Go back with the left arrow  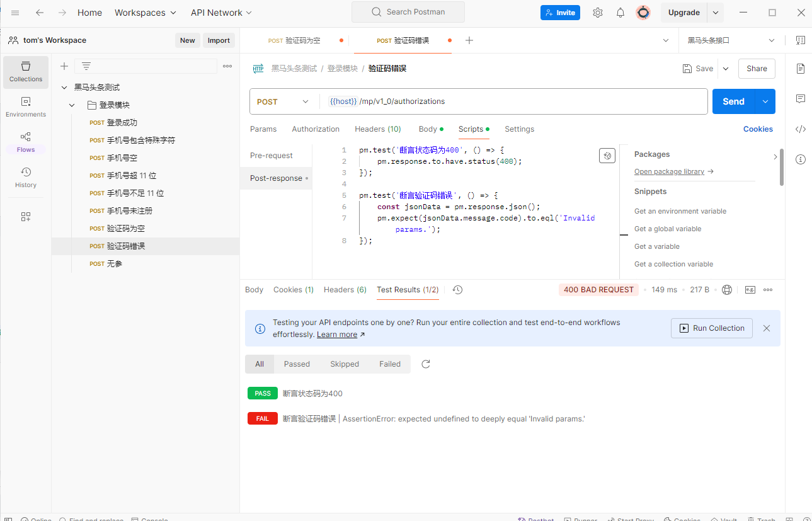point(40,13)
